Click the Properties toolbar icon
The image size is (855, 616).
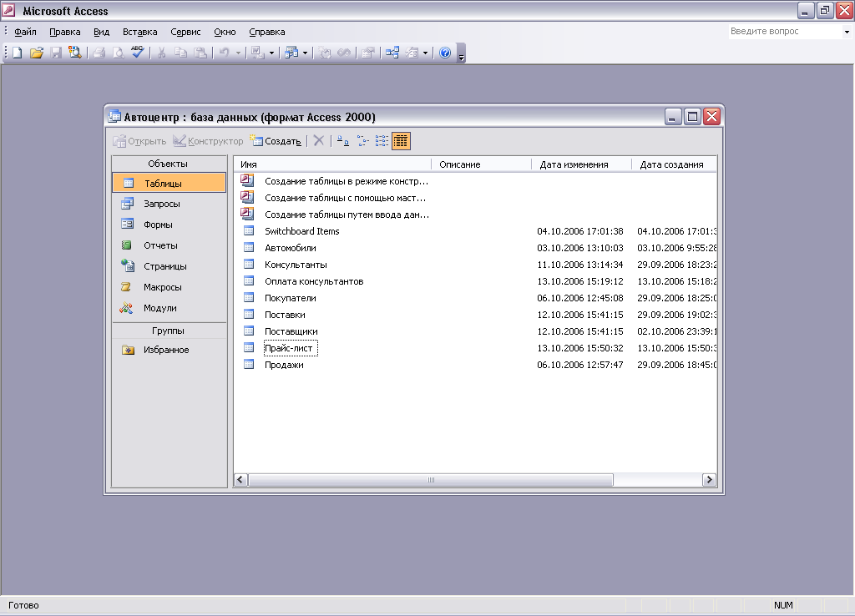tap(368, 53)
